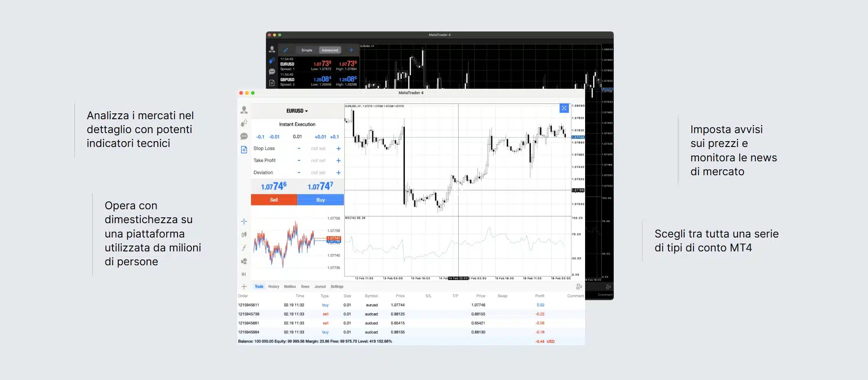Open the accounts profile icon in front window sidebar
This screenshot has height=380, width=868.
[x=244, y=110]
